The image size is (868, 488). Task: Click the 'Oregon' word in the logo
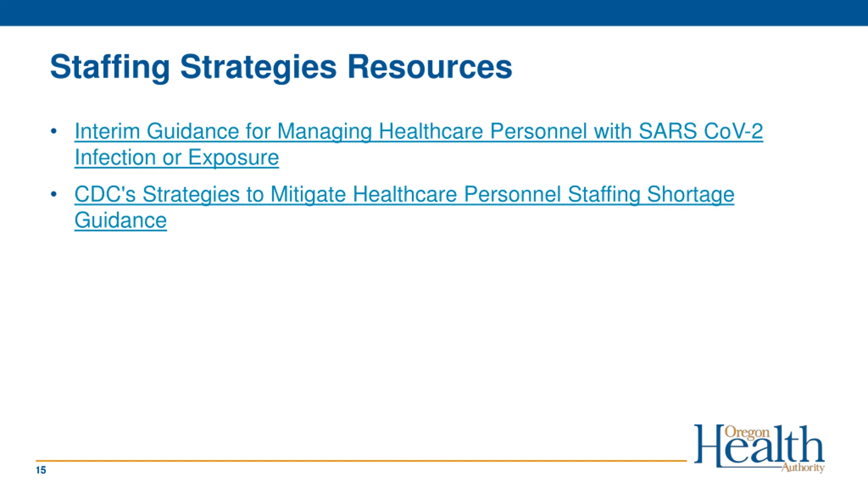click(747, 433)
